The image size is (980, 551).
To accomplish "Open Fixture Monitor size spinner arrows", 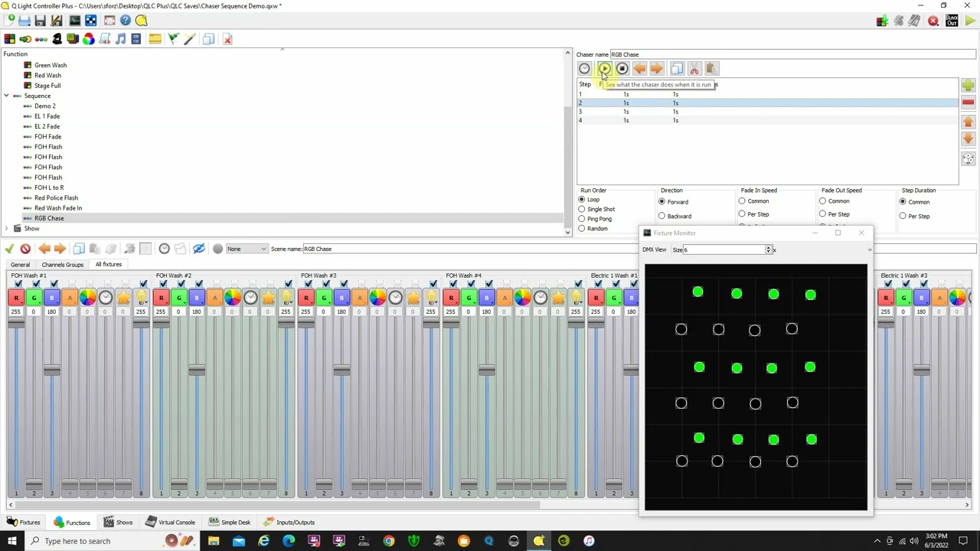I will (768, 249).
